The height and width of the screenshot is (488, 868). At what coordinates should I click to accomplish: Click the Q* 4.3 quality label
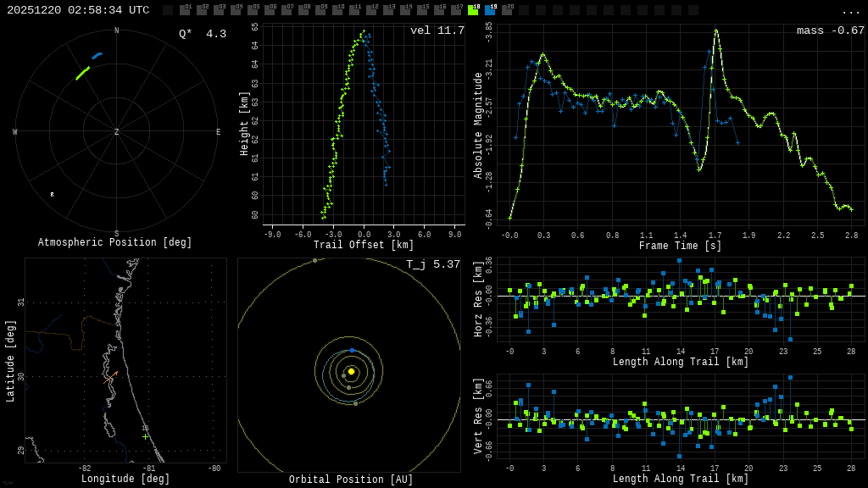[202, 34]
